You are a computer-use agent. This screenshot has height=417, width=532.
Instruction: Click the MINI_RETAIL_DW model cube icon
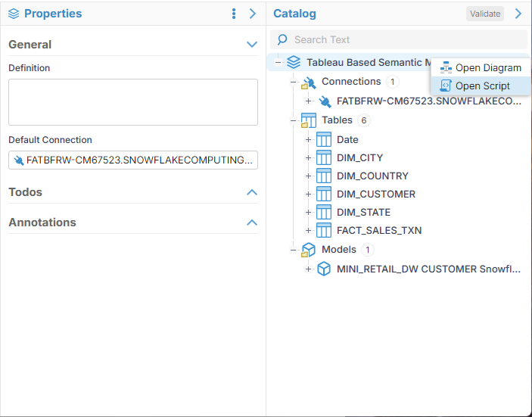click(x=324, y=269)
